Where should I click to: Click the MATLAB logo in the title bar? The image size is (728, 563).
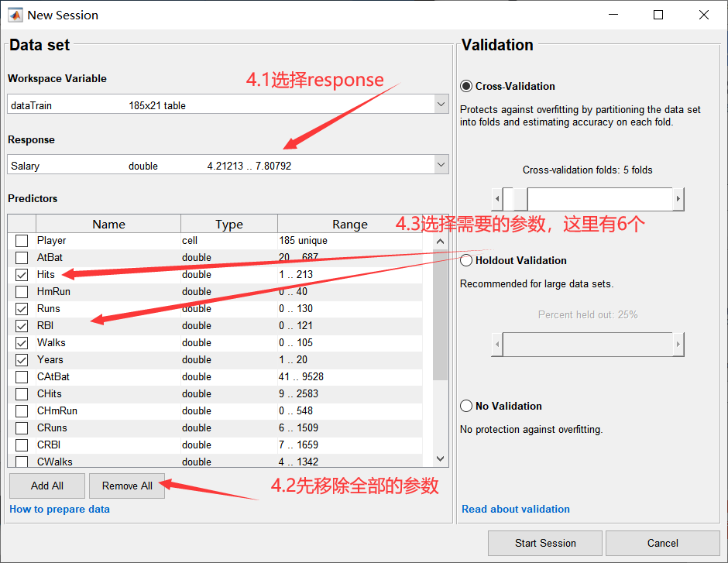[15, 14]
